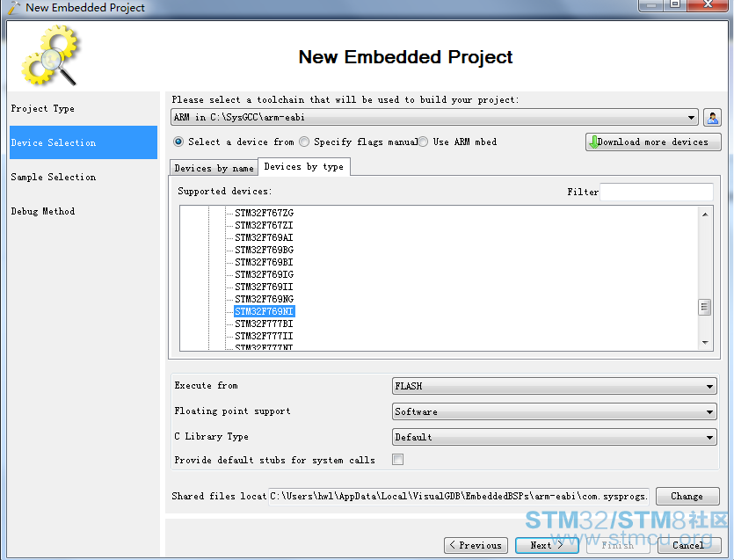Choose 'Specify flags manually' radio option

tap(304, 142)
